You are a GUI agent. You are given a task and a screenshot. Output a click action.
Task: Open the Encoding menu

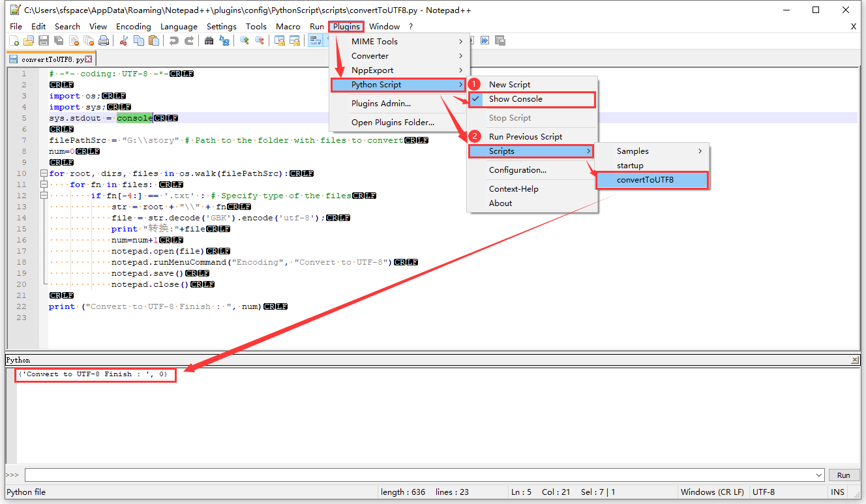133,26
